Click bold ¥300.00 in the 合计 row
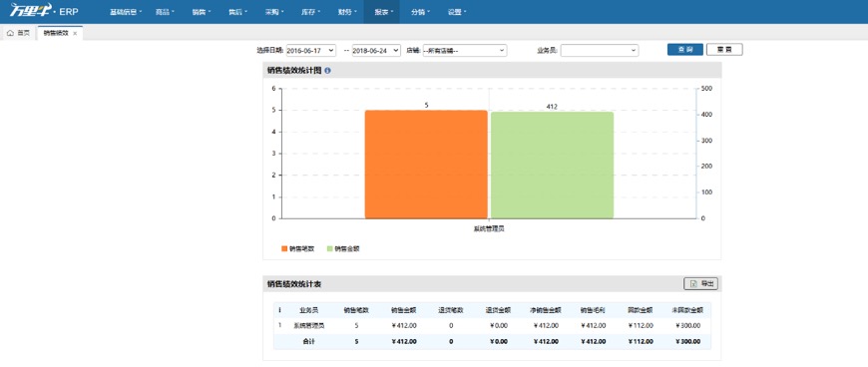Viewport: 868px width, 367px height. coord(687,341)
